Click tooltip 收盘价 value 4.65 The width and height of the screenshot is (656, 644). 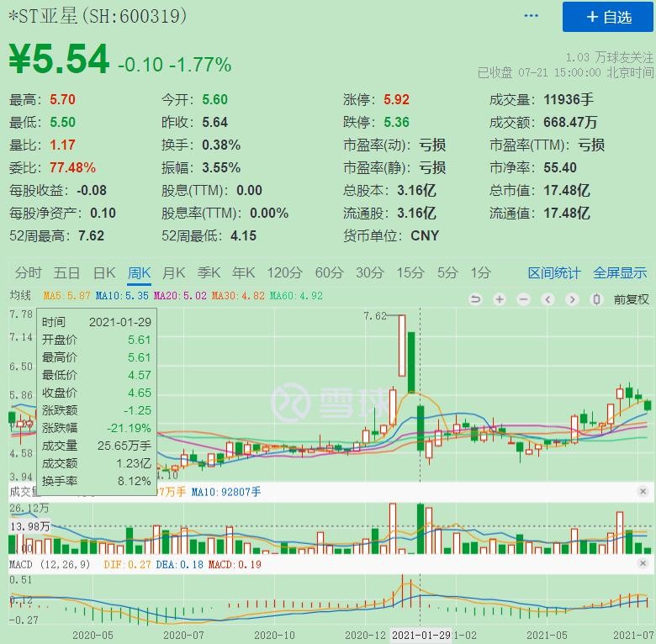coord(140,393)
